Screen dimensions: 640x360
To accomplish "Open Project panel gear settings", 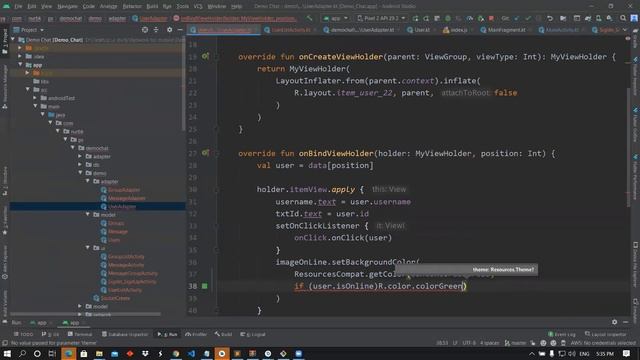I will 169,30.
